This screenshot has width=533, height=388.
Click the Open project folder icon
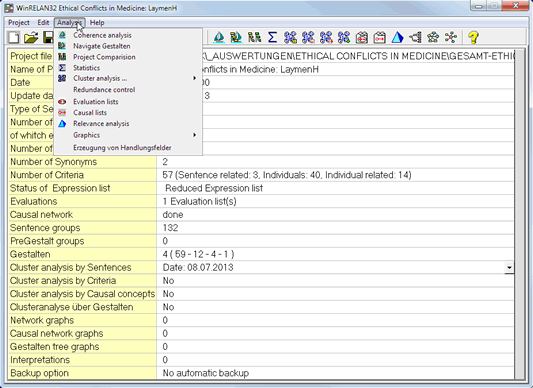click(x=31, y=37)
